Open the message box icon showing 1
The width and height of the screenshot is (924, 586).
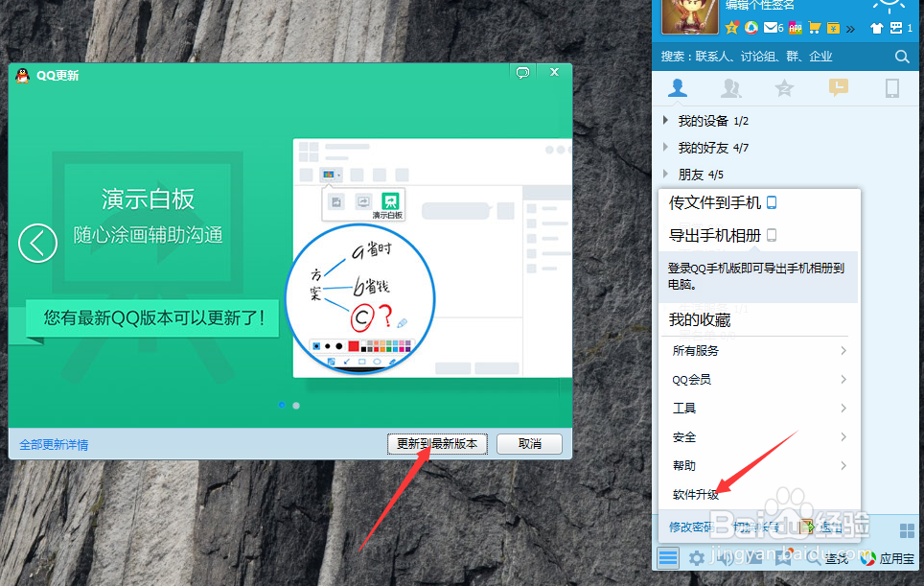point(901,28)
